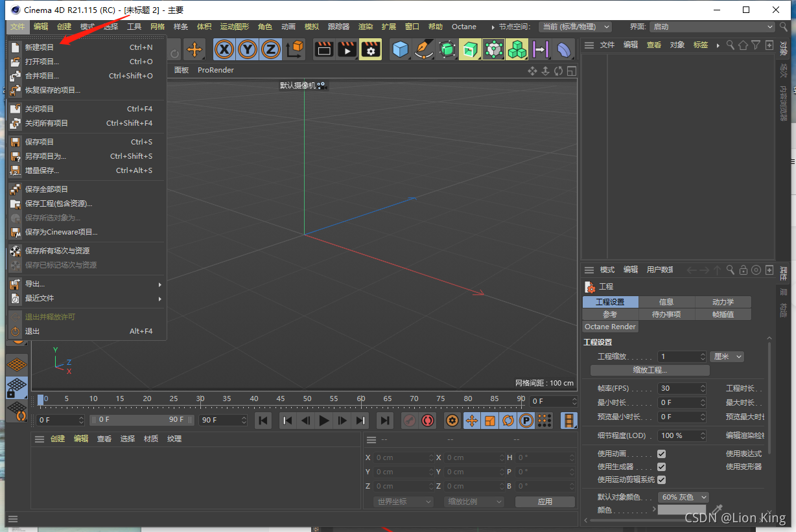The image size is (796, 532).
Task: Click the autokey record icon in the timeline
Action: (427, 420)
